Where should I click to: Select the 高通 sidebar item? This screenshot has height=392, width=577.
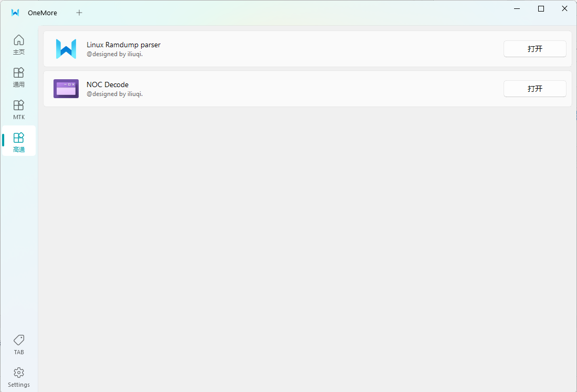pos(19,141)
